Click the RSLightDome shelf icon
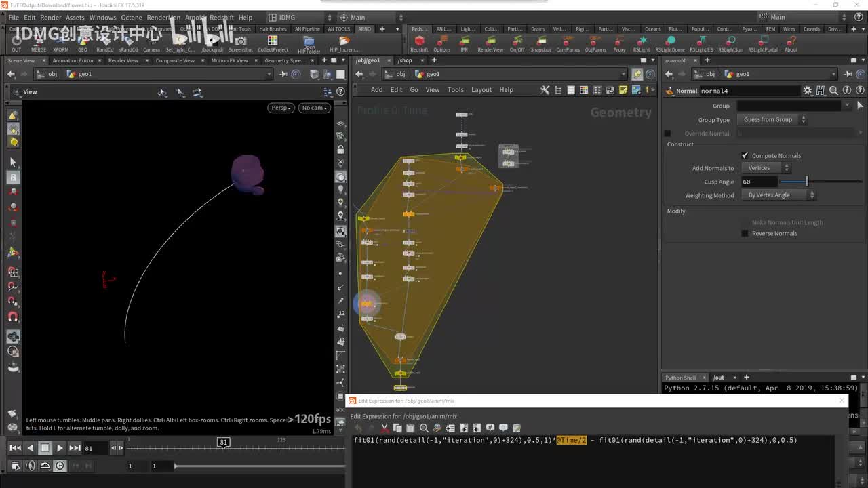Image resolution: width=868 pixels, height=488 pixels. [669, 43]
